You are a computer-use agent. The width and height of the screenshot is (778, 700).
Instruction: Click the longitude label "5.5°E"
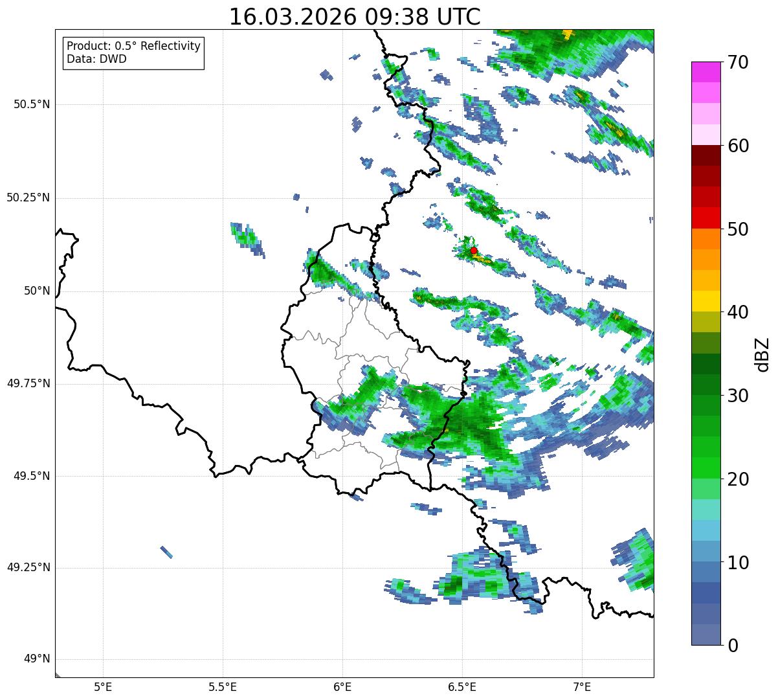(x=223, y=687)
